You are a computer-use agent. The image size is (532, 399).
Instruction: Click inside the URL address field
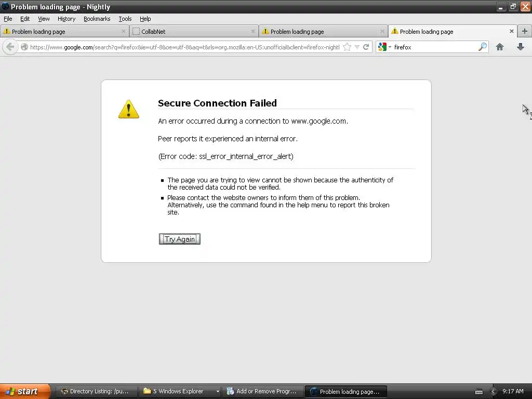[x=184, y=47]
